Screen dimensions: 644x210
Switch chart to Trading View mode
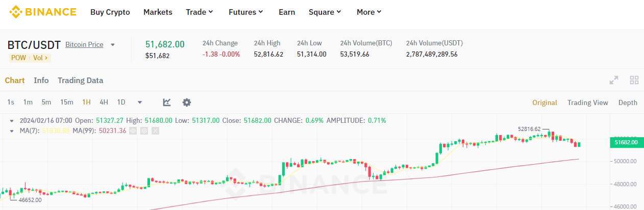pyautogui.click(x=587, y=102)
